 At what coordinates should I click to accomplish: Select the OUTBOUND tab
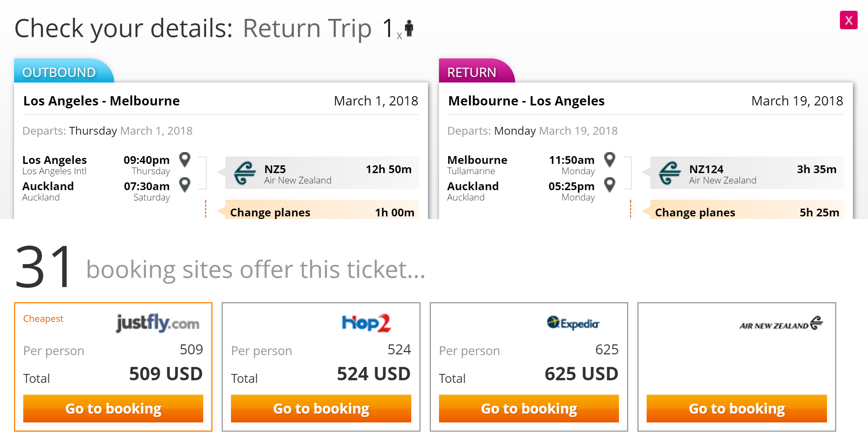(59, 72)
